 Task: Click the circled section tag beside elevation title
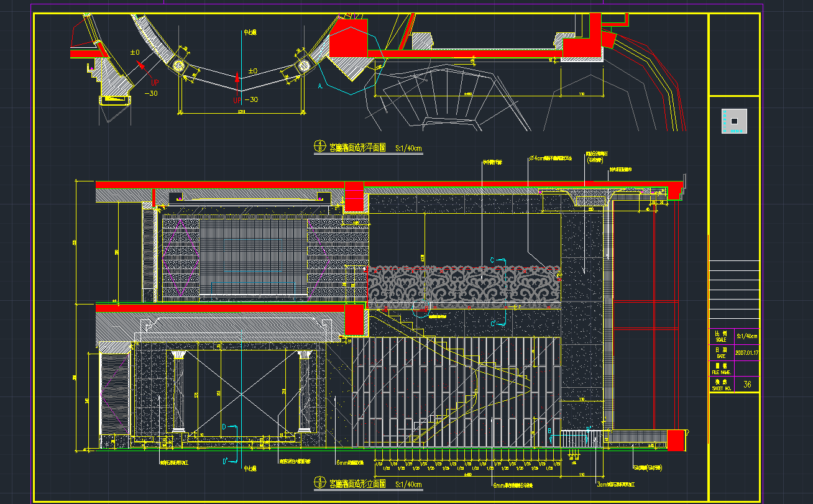point(320,483)
